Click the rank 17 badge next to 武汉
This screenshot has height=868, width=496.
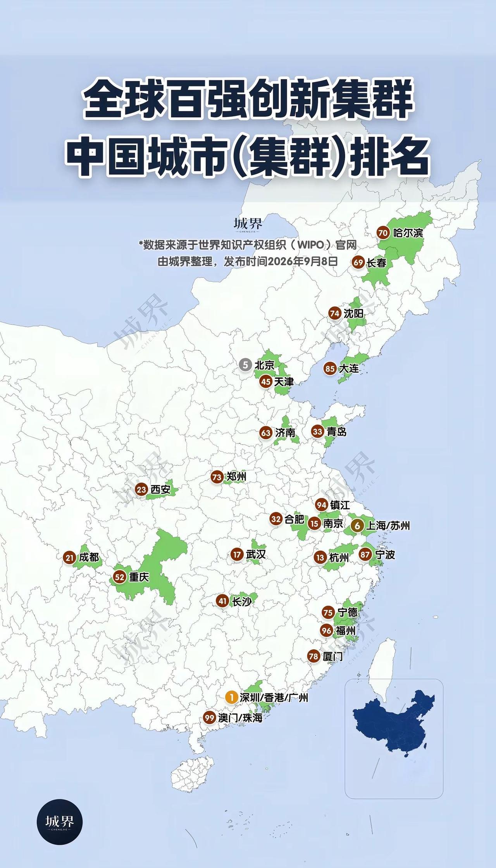tap(237, 555)
